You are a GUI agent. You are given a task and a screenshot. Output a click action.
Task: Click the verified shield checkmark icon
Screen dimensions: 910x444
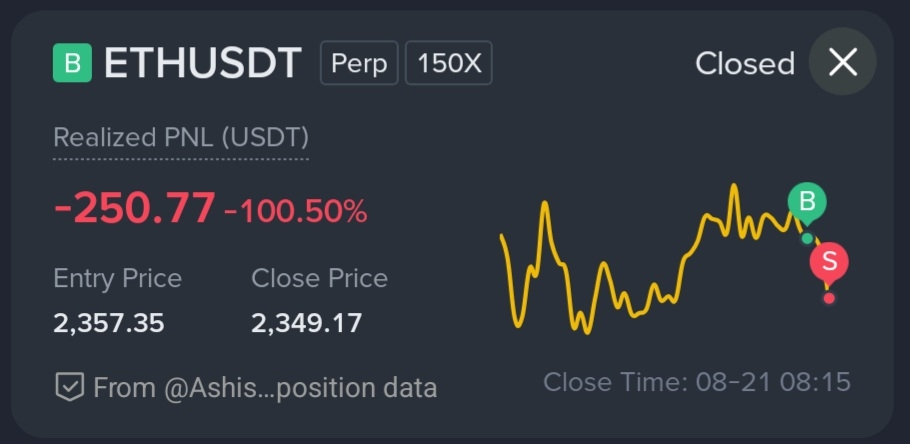click(x=70, y=387)
